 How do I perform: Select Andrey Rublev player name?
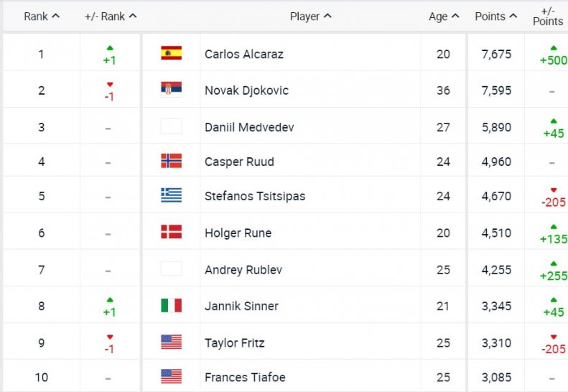pos(243,270)
